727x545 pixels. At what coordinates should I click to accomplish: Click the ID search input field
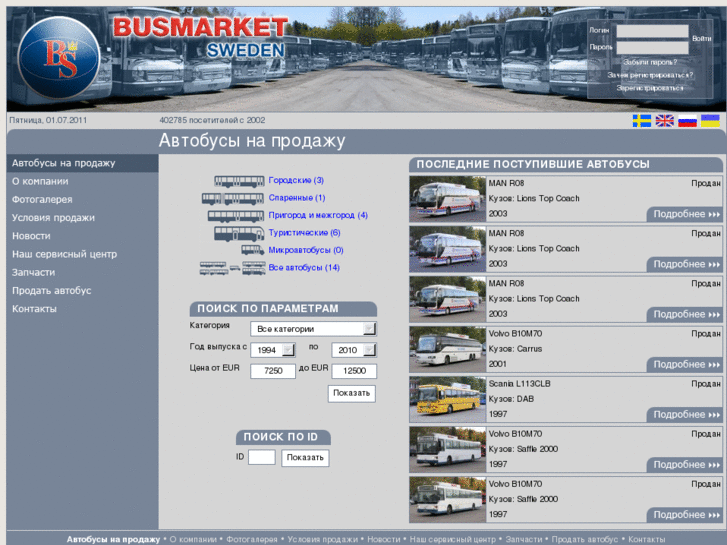(x=261, y=457)
